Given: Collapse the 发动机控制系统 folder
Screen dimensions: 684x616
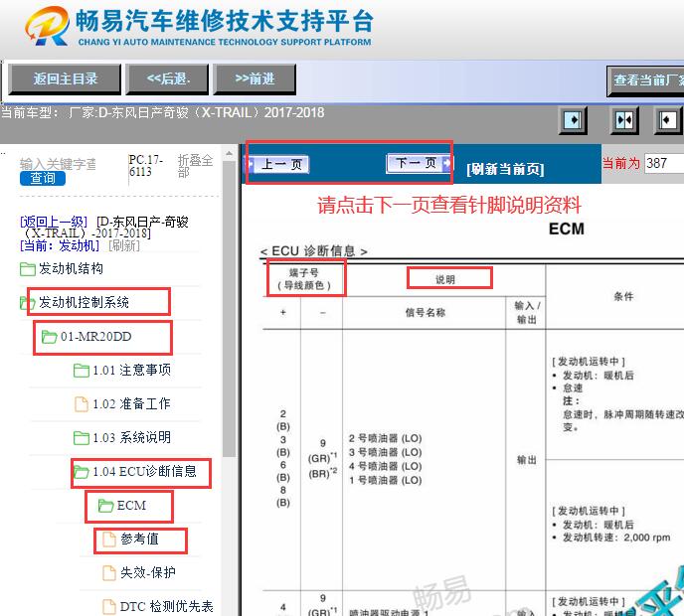Looking at the screenshot, I should click(84, 302).
